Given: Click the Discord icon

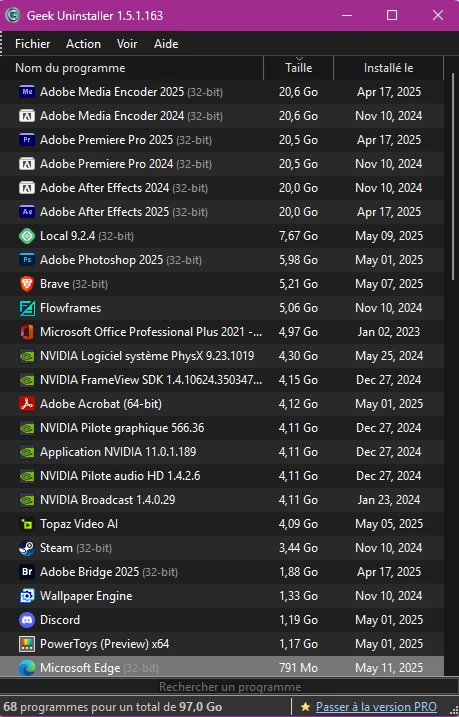Looking at the screenshot, I should [x=27, y=620].
